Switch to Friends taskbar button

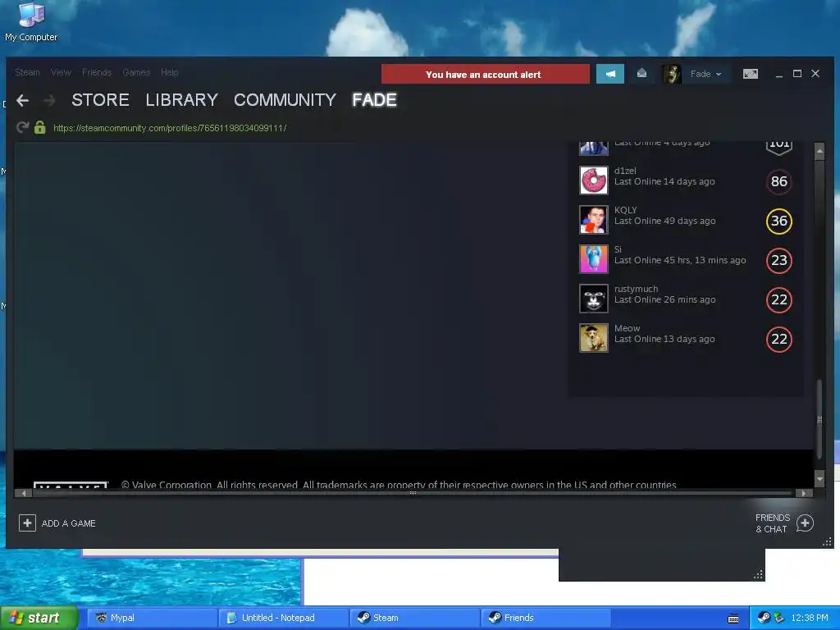(546, 618)
